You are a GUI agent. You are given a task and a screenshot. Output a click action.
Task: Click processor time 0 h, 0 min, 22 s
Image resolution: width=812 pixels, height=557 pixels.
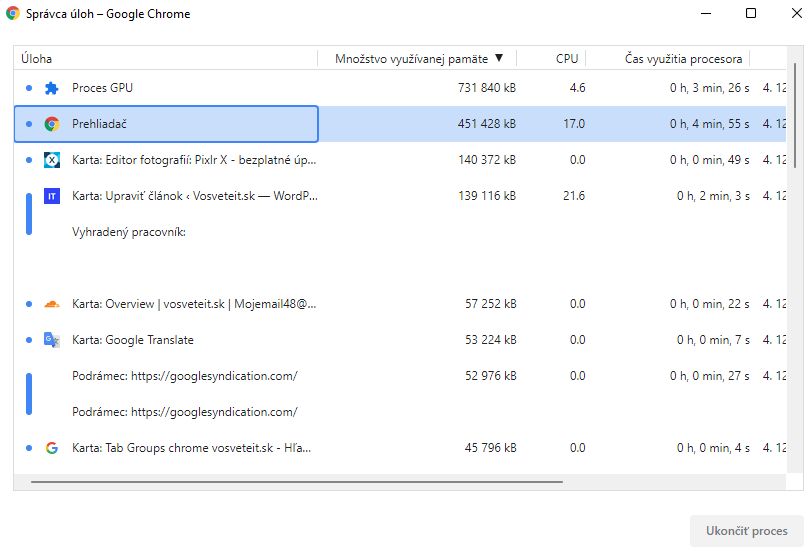[x=709, y=304]
